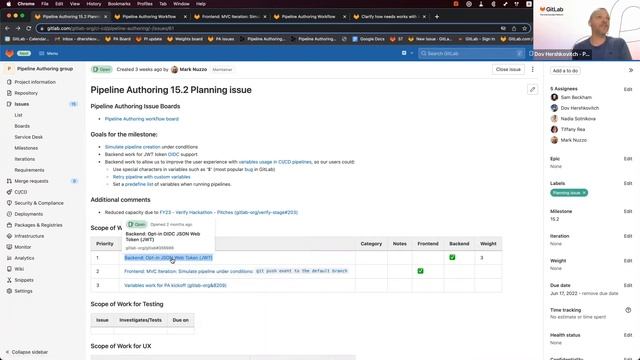Image resolution: width=640 pixels, height=360 pixels.
Task: Open Monitor in sidebar
Action: click(23, 247)
